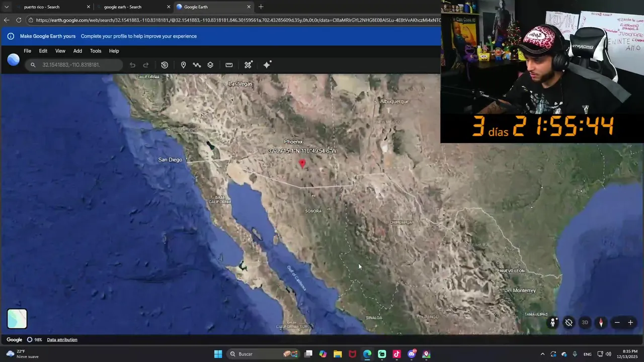Open the Tools menu
644x362 pixels.
click(x=96, y=51)
